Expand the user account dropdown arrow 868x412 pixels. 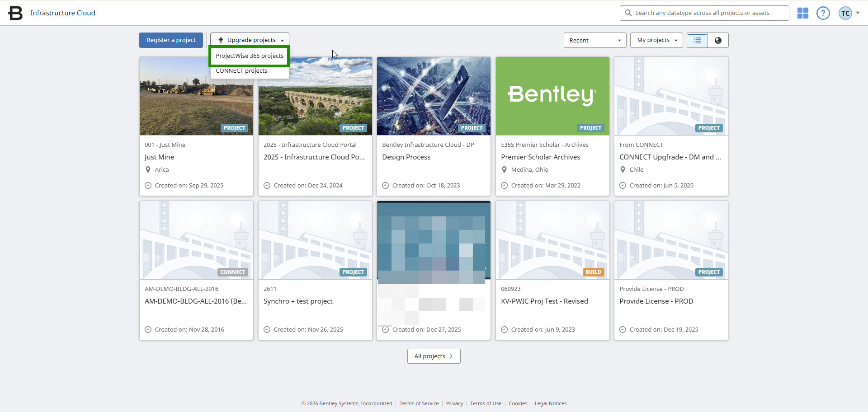858,13
